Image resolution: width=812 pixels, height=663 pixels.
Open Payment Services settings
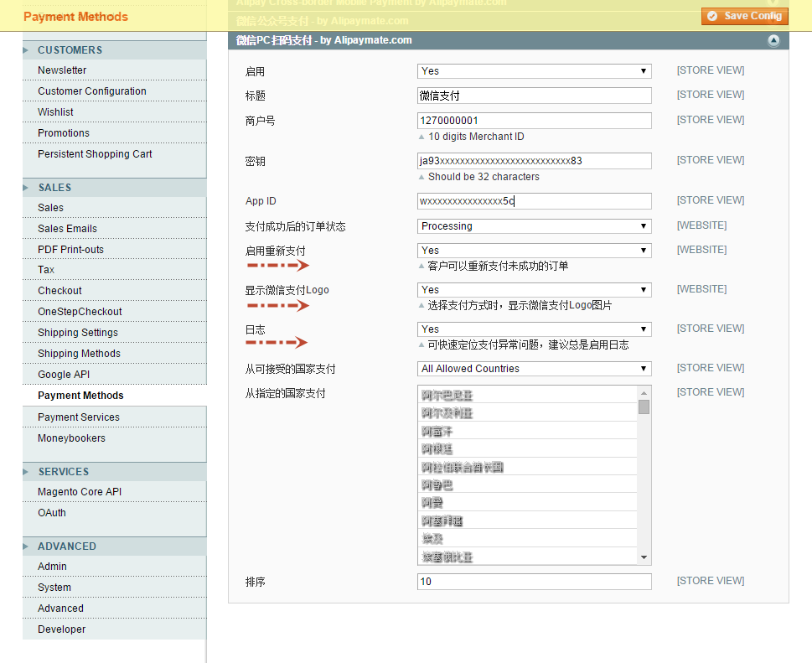pos(79,417)
